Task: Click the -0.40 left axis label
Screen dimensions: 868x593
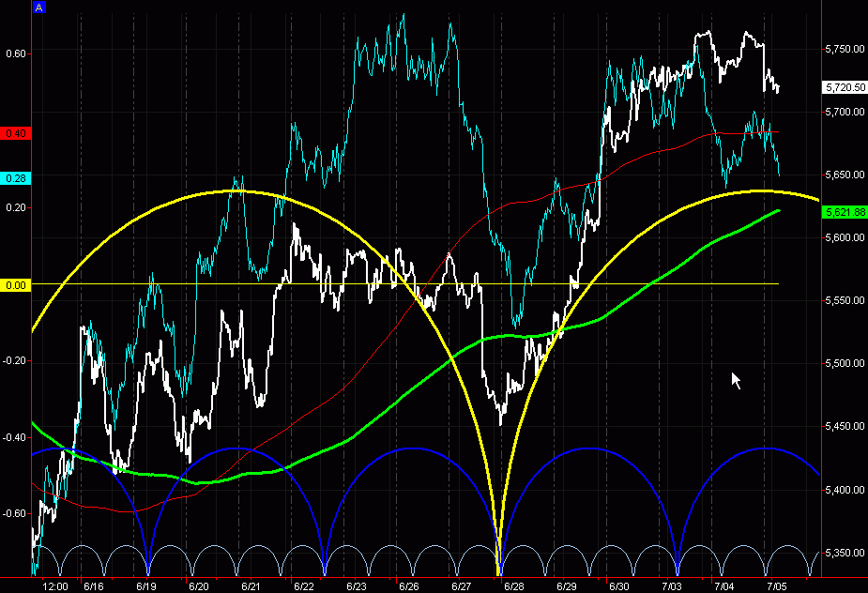Action: (14, 438)
